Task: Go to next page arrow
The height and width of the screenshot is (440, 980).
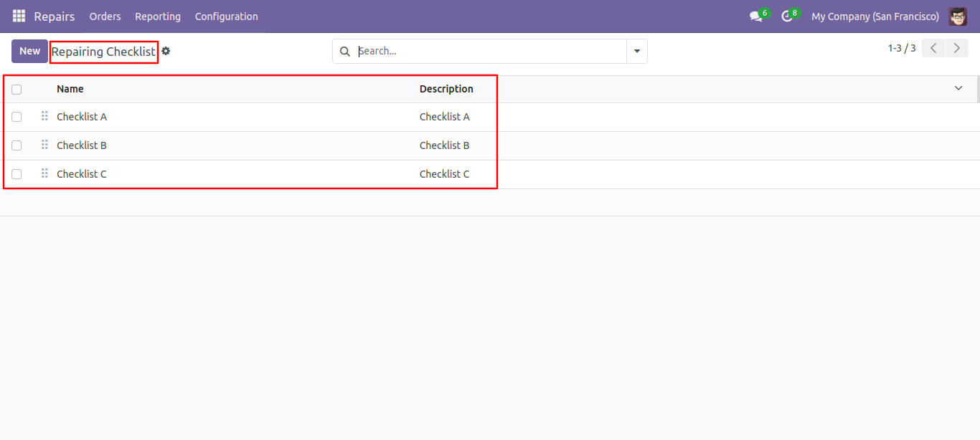Action: click(957, 48)
